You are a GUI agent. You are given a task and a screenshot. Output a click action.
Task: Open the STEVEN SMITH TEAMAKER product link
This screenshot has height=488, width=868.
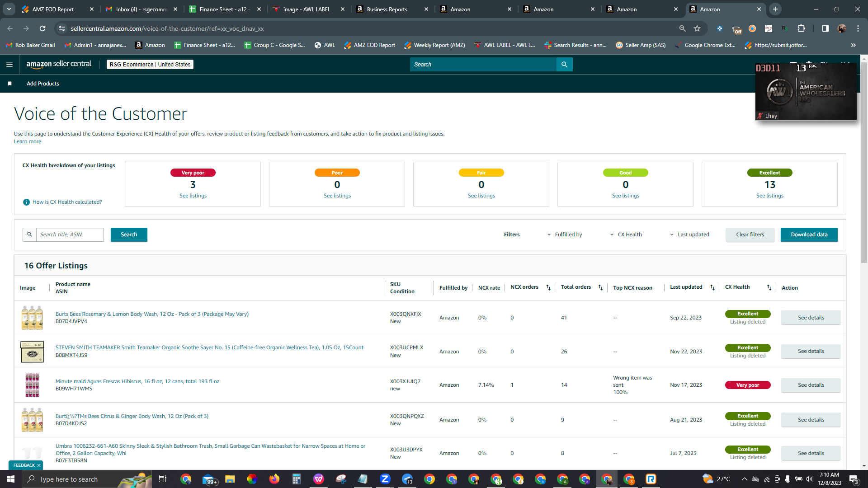(209, 347)
